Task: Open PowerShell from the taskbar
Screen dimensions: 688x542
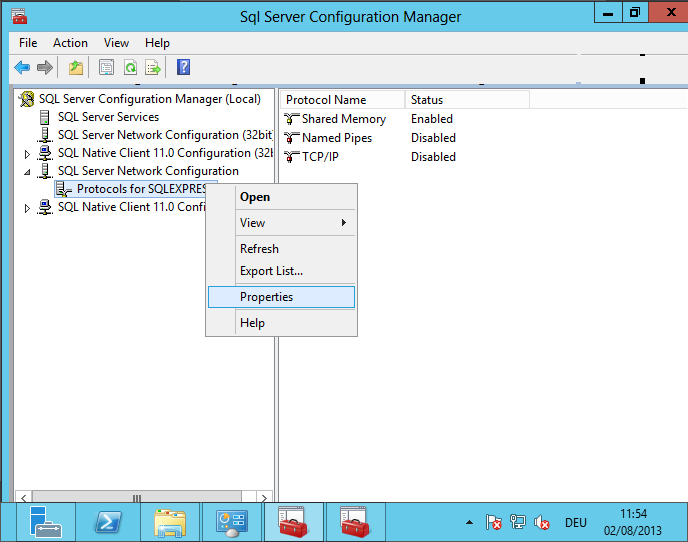Action: pos(108,522)
